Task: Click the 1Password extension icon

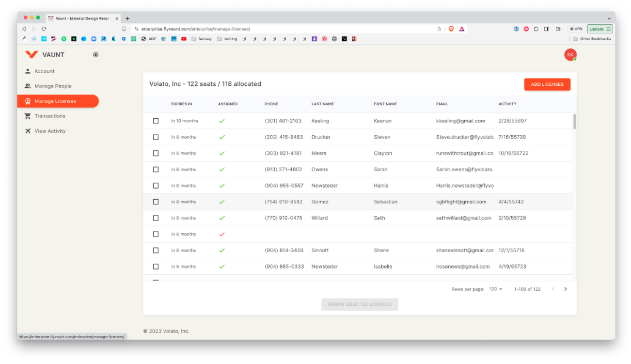Action: pyautogui.click(x=516, y=29)
